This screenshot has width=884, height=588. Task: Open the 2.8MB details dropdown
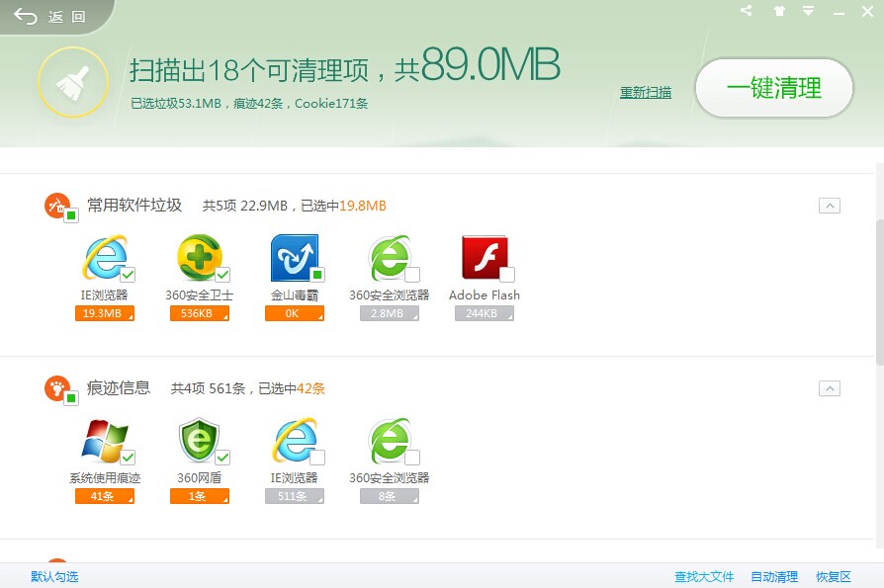tap(389, 313)
